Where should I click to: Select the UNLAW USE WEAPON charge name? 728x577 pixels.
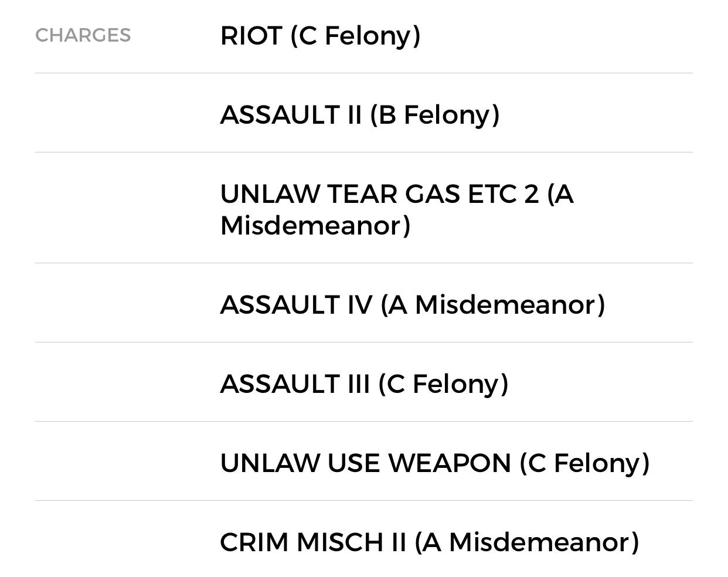[365, 463]
